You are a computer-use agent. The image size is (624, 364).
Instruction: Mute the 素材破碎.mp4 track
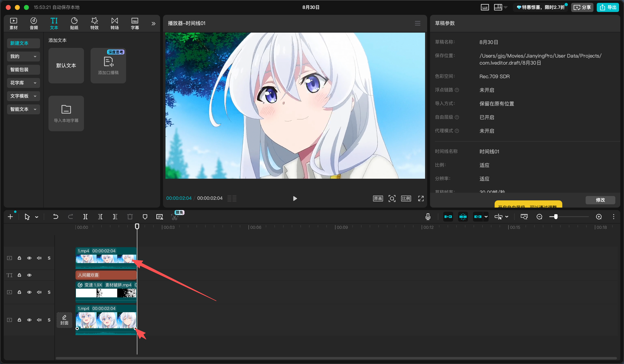pyautogui.click(x=39, y=292)
